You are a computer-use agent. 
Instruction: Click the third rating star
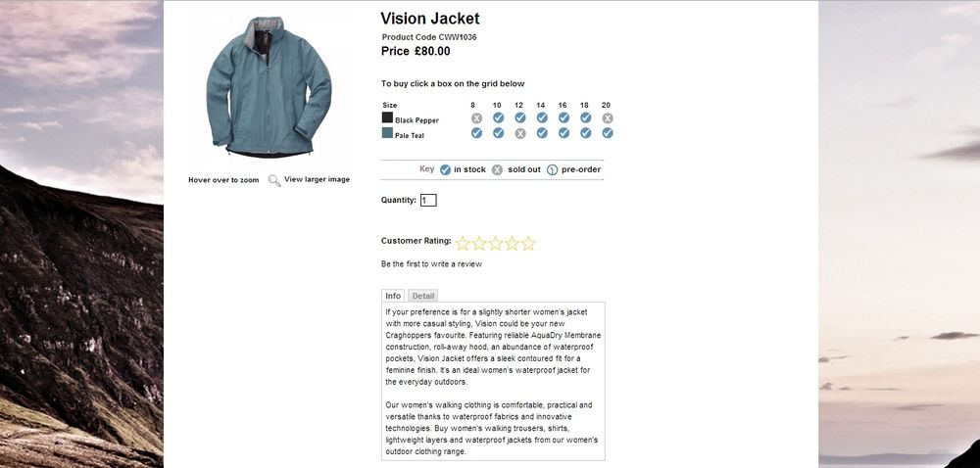[x=496, y=243]
